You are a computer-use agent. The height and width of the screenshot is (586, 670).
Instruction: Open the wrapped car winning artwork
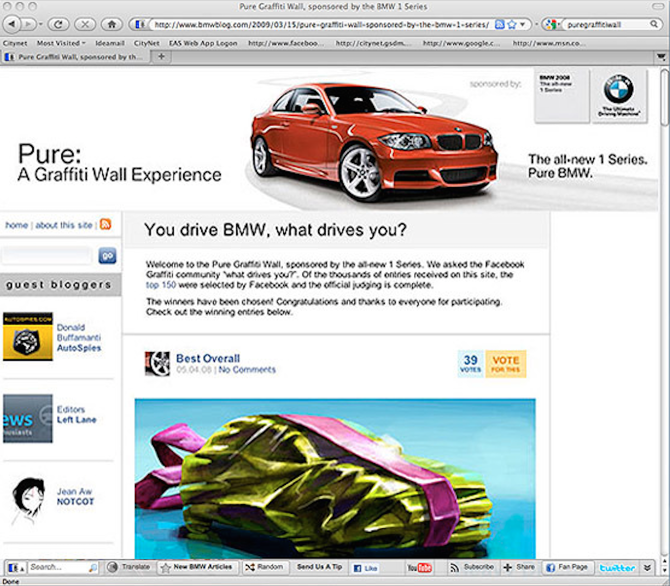(335, 478)
